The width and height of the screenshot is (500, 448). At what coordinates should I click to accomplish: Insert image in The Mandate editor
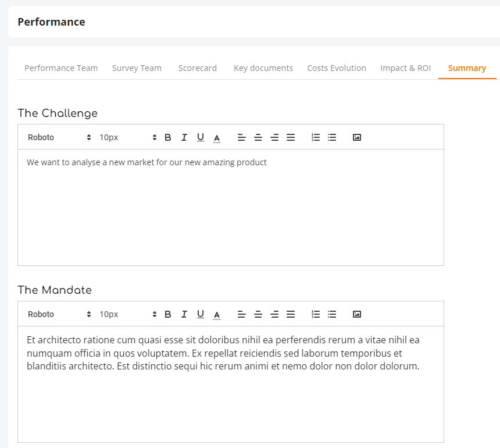pyautogui.click(x=357, y=314)
